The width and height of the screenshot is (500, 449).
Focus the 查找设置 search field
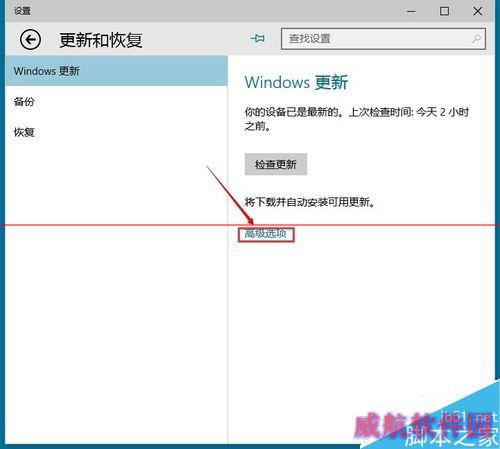(x=383, y=39)
